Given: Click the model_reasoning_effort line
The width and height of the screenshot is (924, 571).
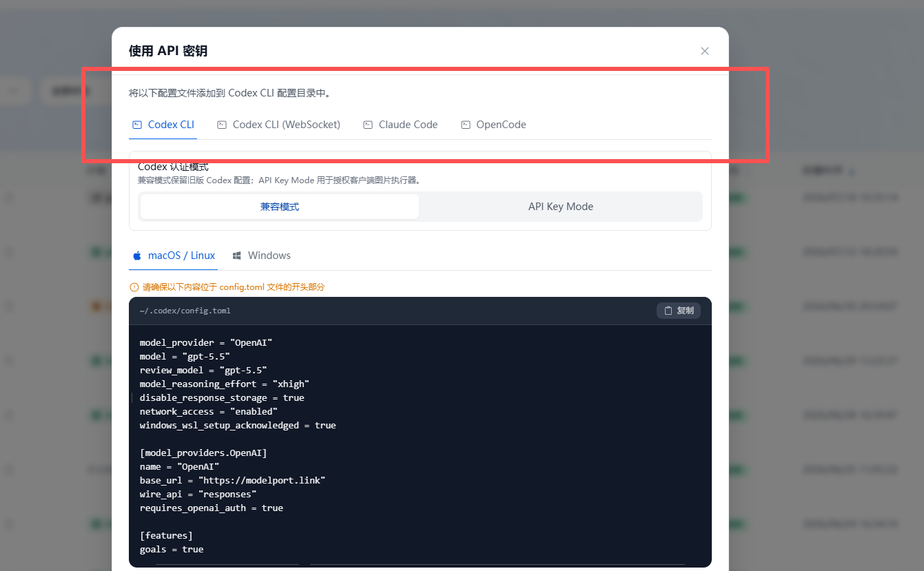Looking at the screenshot, I should (225, 384).
